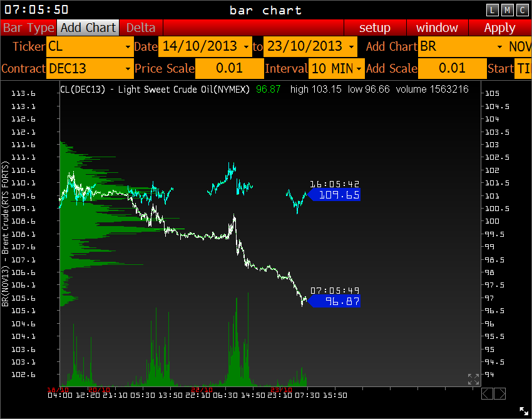The width and height of the screenshot is (532, 419).
Task: Open the Delta tab
Action: point(141,28)
